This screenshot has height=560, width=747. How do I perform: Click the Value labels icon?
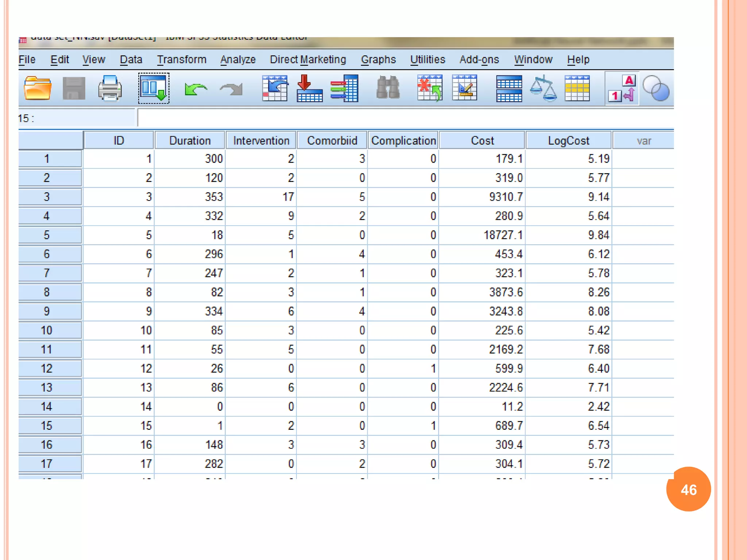point(622,88)
